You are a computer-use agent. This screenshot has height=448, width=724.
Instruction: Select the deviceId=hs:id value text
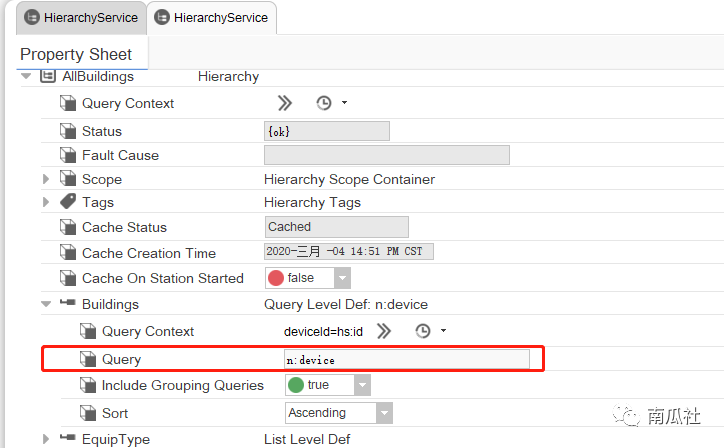(323, 332)
